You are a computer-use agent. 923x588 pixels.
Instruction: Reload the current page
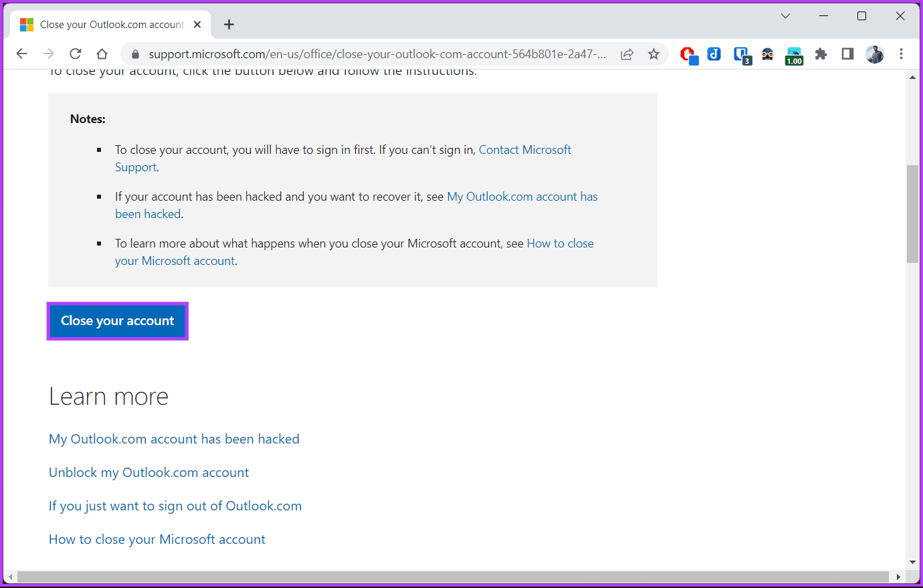[x=75, y=54]
